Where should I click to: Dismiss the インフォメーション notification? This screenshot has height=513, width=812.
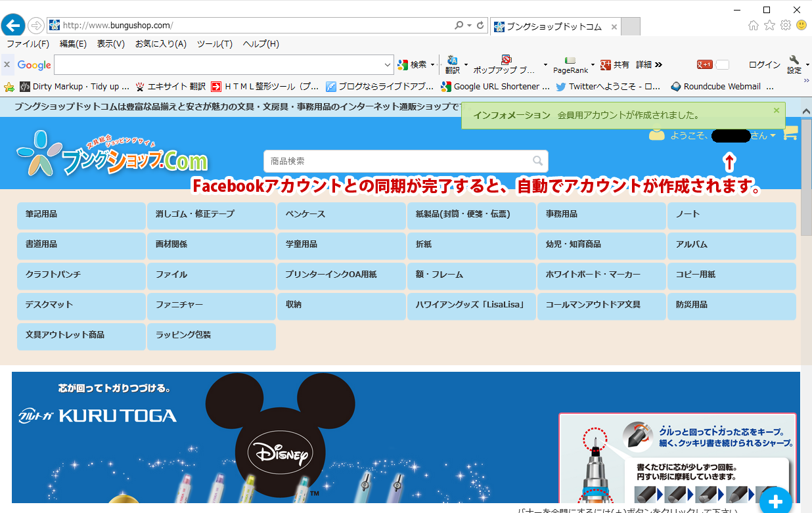pos(776,110)
